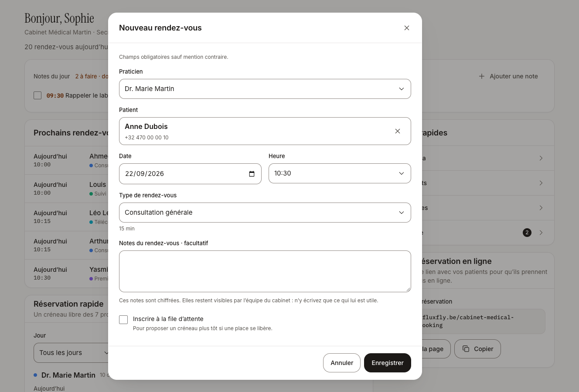579x392 pixels.
Task: Click the patient name Anne Dubois
Action: pos(146,126)
